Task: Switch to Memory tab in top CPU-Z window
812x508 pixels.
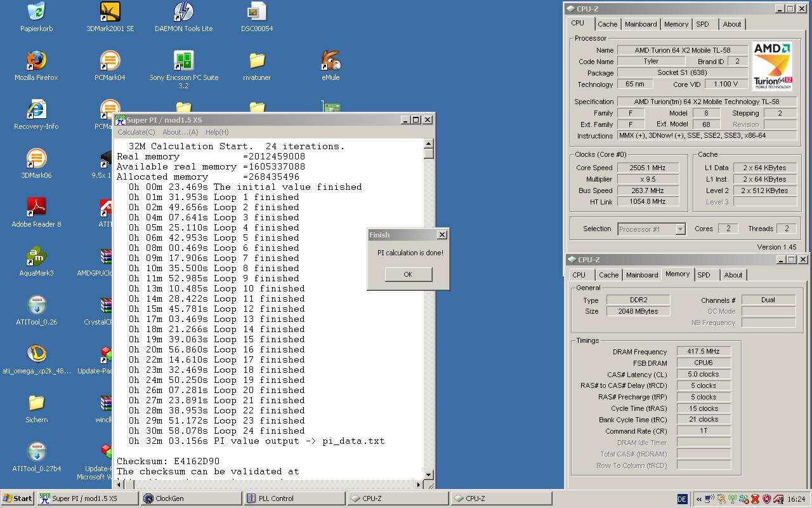Action: [676, 24]
